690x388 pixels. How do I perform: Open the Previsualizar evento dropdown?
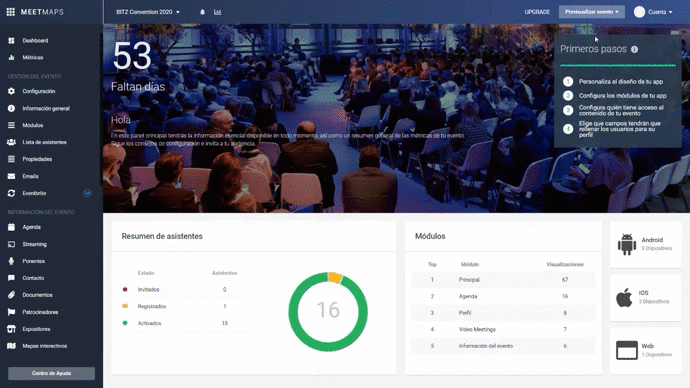(x=591, y=12)
